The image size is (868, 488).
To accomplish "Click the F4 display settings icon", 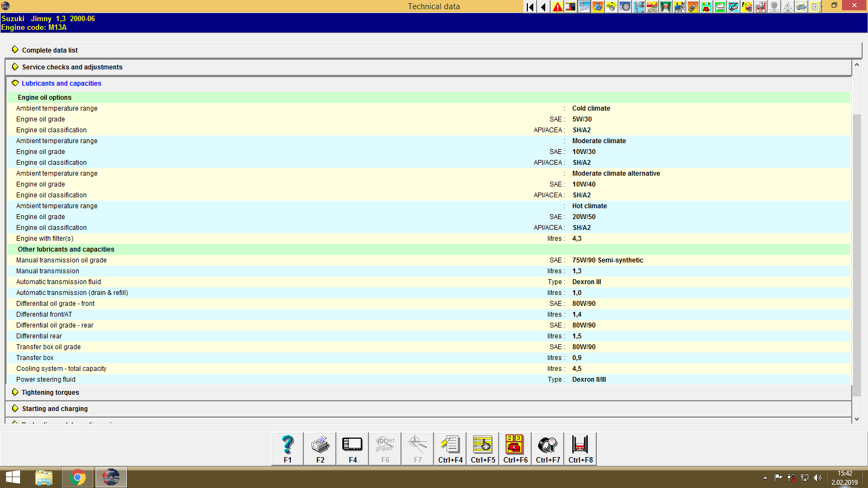I will click(352, 448).
